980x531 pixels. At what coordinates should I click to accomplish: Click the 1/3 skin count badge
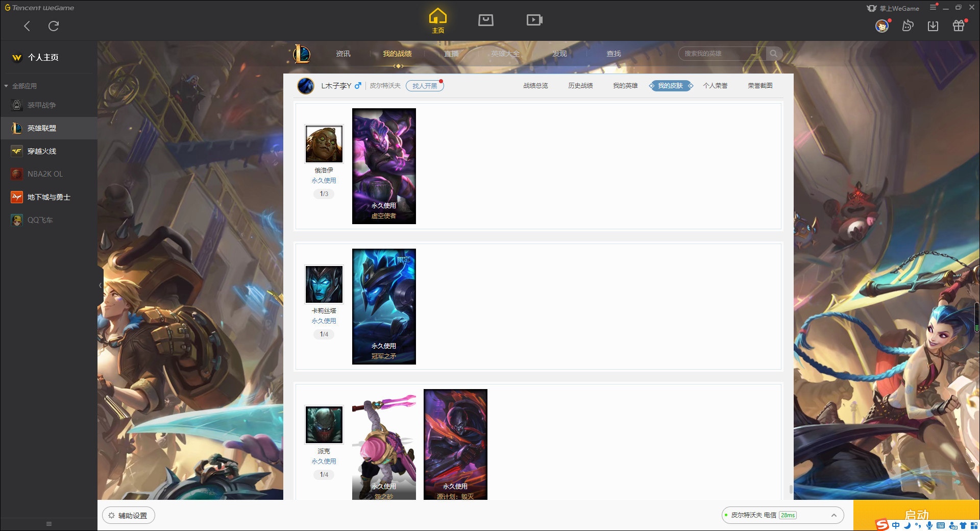324,194
